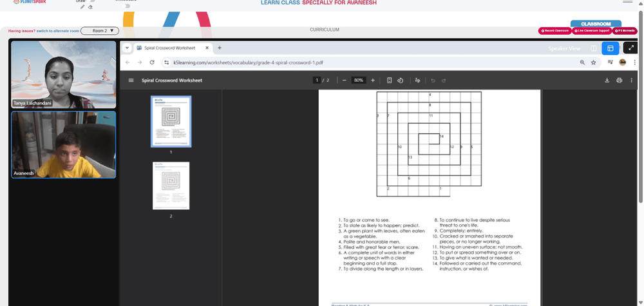Switch to side-by-side view layout
Screen dimensions: 644x306
pos(594,48)
